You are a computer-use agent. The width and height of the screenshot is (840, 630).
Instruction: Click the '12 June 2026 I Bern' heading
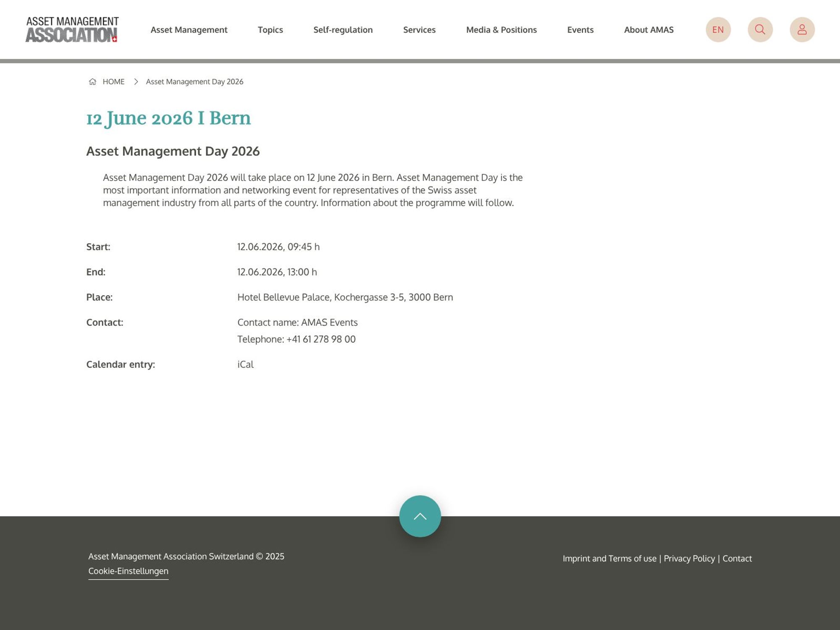click(168, 118)
